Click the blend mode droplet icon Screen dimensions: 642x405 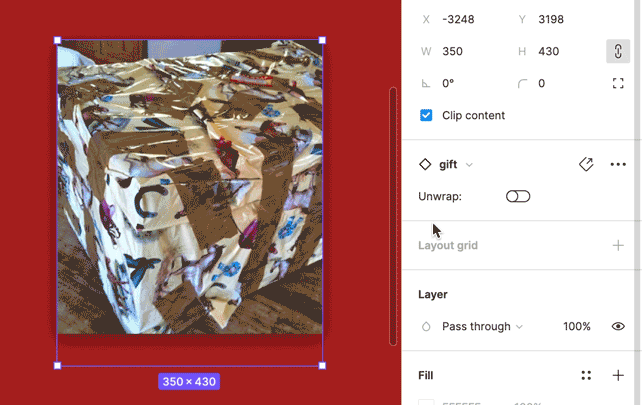[426, 326]
